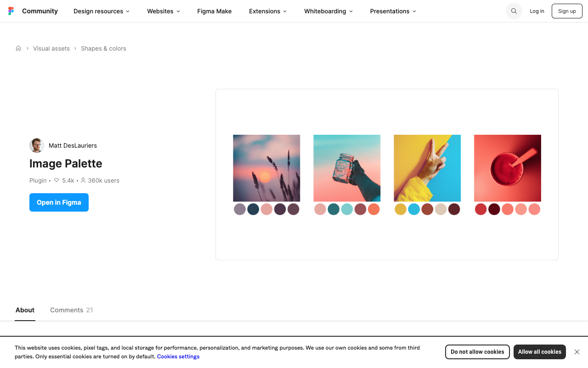588x368 pixels.
Task: Click the Figma logo icon
Action: (x=11, y=11)
